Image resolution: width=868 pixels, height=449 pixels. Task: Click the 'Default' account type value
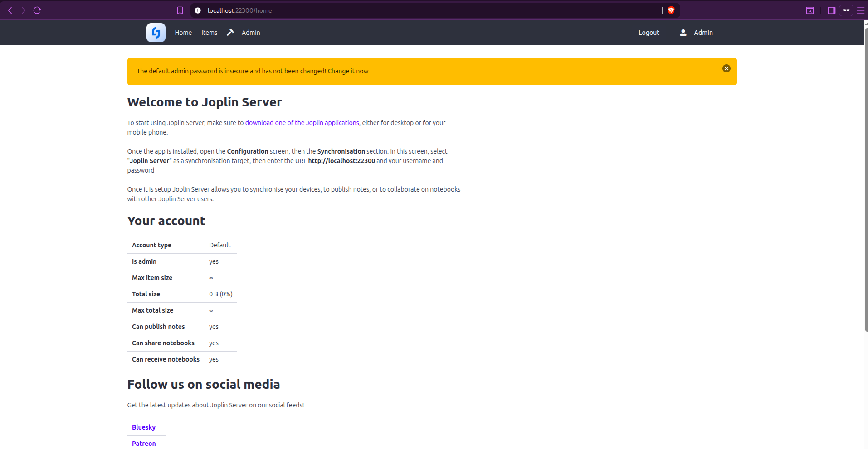click(219, 245)
